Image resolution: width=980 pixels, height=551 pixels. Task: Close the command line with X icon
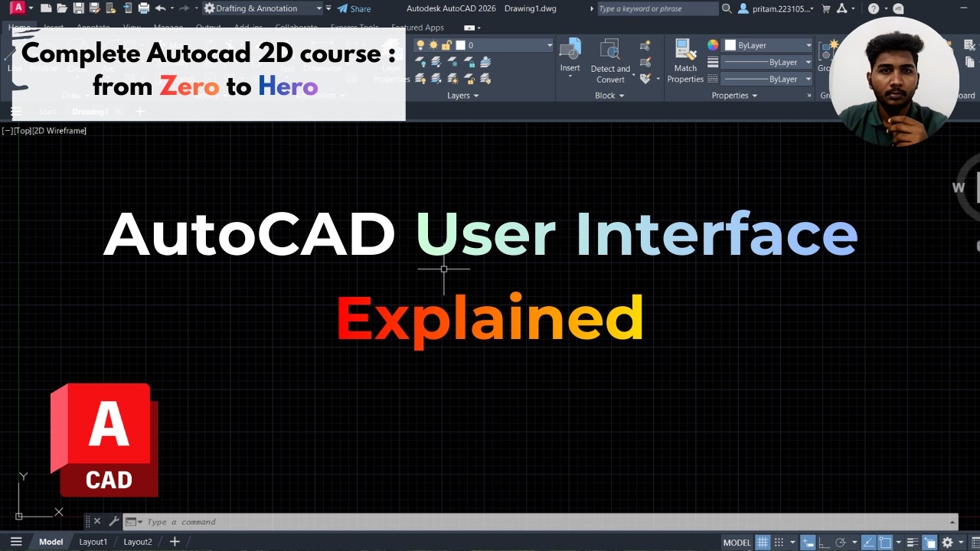point(97,521)
